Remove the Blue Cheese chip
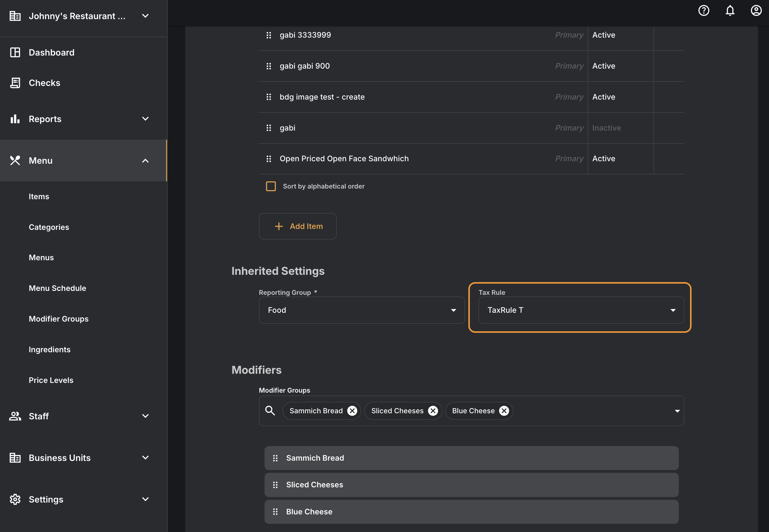 pos(504,411)
